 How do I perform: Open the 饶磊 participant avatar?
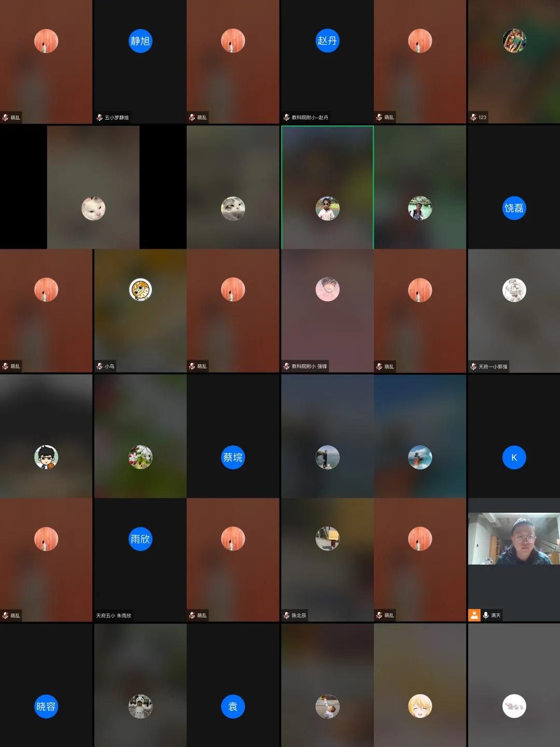point(514,208)
